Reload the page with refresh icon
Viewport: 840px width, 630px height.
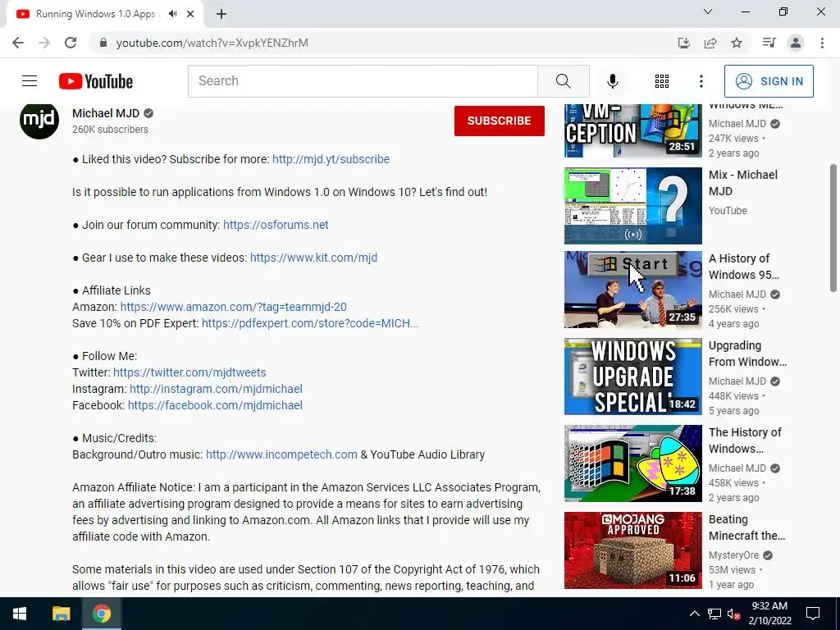(71, 43)
